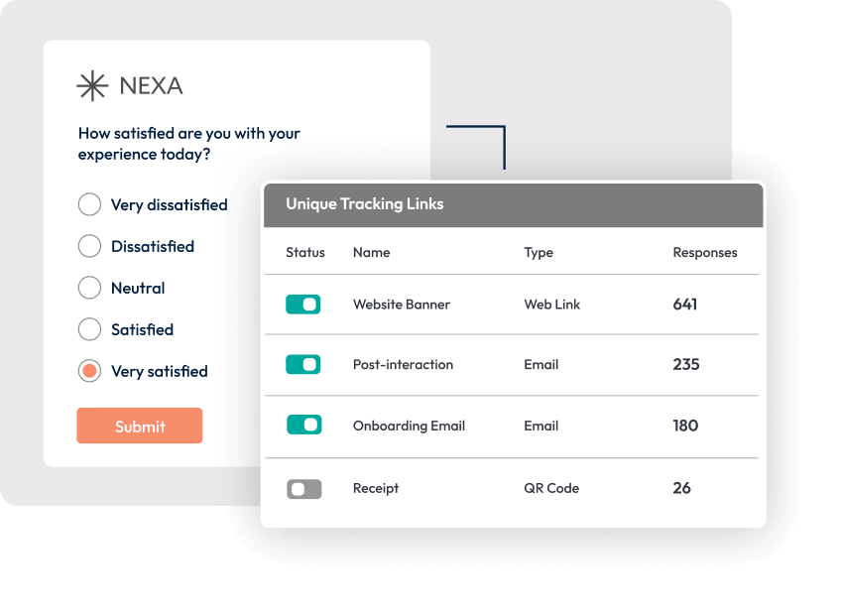Choose the Dissatisfied radio option
Image resolution: width=841 pixels, height=616 pixels.
pos(89,246)
